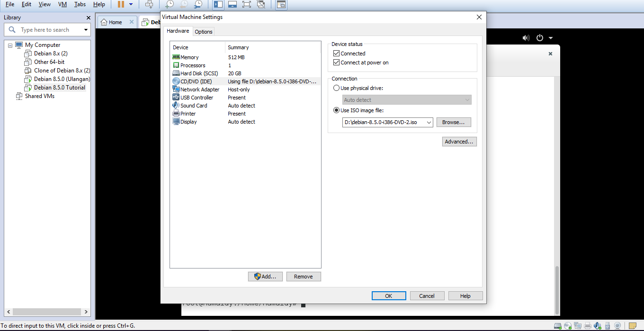The height and width of the screenshot is (331, 644).
Task: Select Network Adapter device row
Action: point(245,89)
